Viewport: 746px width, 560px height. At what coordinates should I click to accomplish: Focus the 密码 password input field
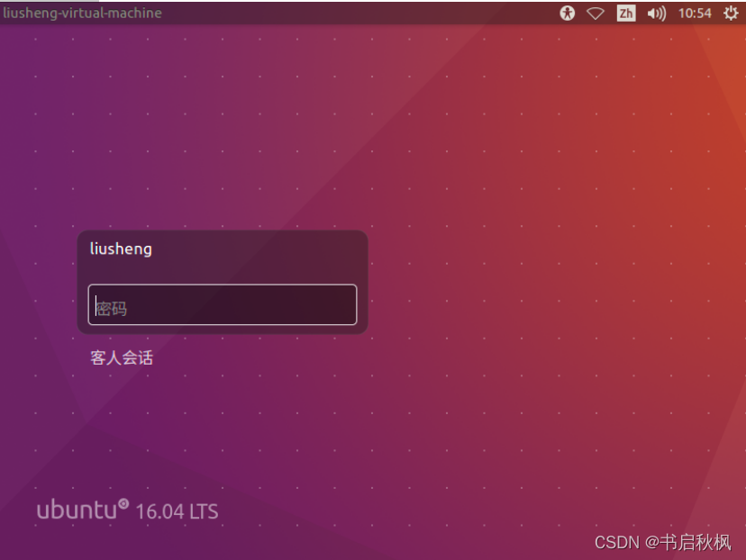(223, 304)
